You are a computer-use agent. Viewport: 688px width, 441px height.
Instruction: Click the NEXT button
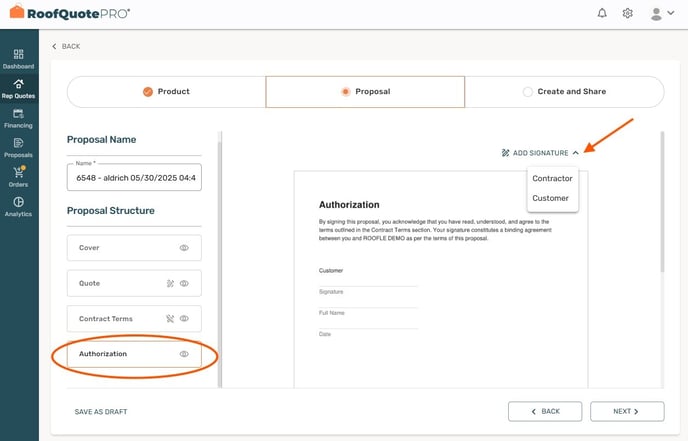point(627,412)
